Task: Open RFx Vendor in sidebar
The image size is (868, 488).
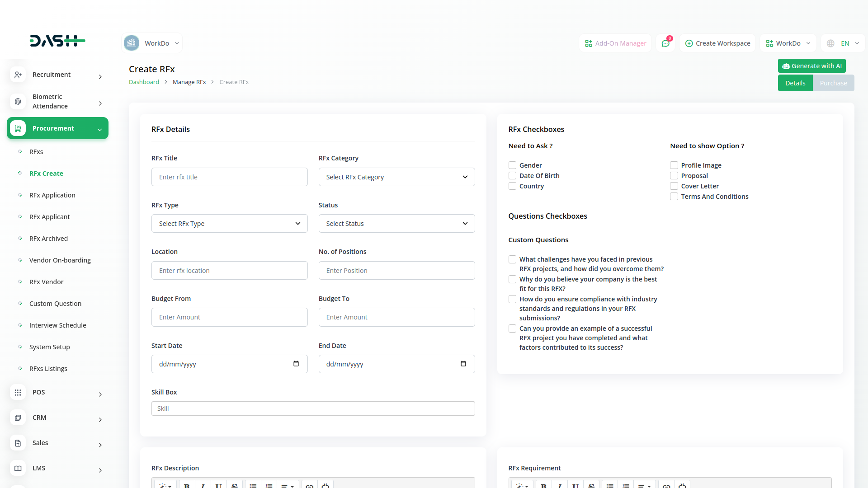Action: (46, 282)
